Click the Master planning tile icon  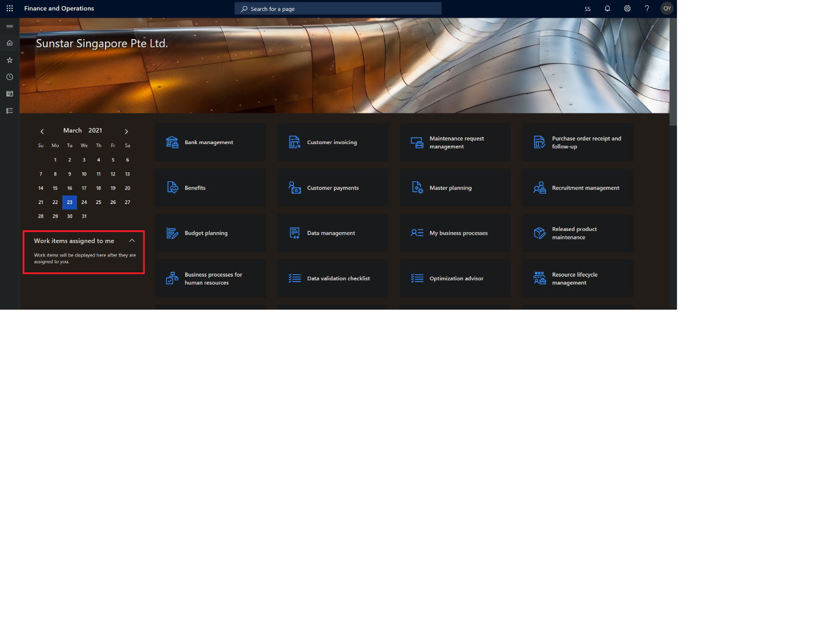pyautogui.click(x=417, y=187)
